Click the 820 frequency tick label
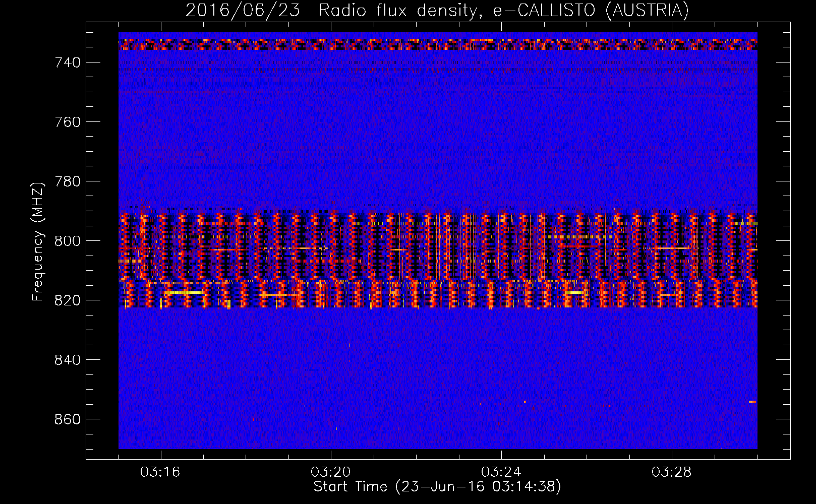 point(68,300)
